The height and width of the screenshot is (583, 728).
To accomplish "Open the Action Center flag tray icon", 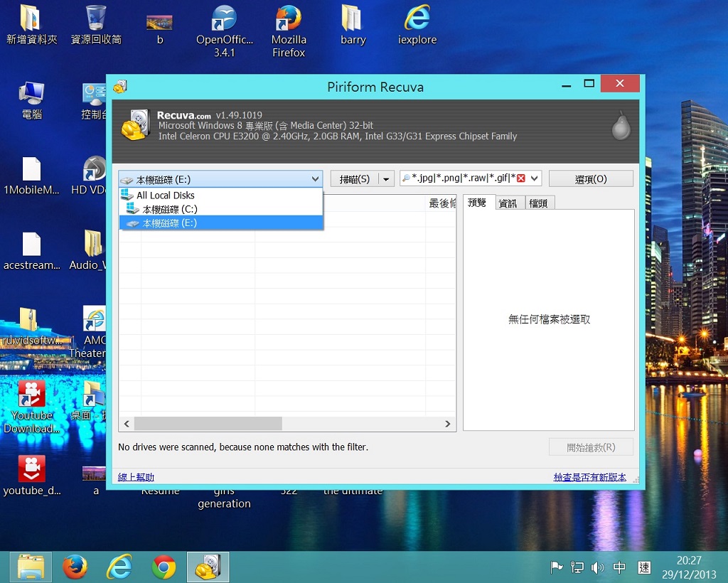I will 556,567.
